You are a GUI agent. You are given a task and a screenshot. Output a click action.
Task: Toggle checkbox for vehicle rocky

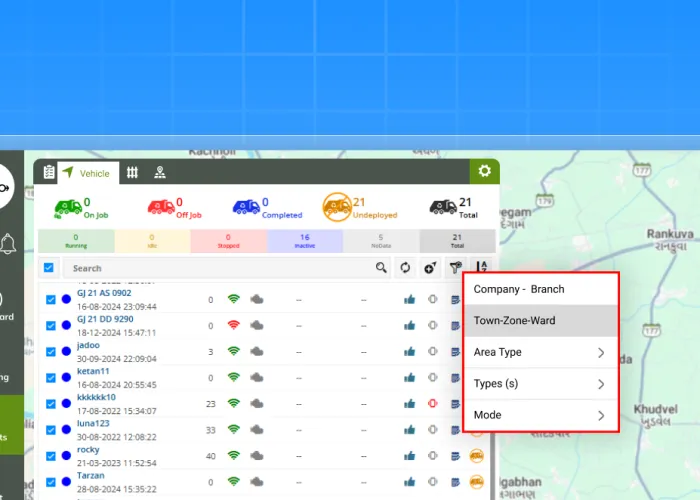(x=51, y=455)
